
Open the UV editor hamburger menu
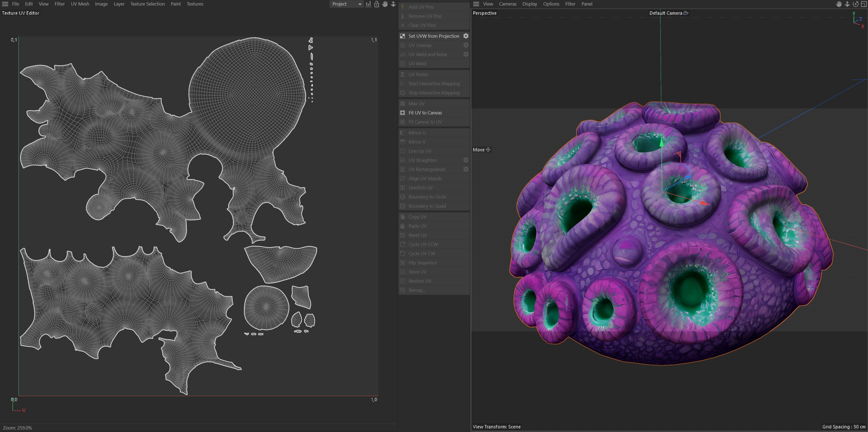coord(5,4)
